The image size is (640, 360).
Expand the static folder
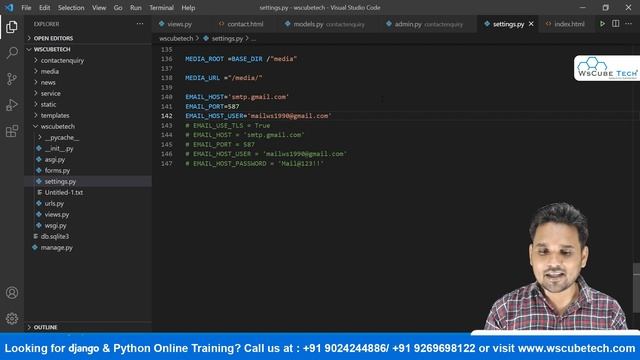pyautogui.click(x=88, y=104)
